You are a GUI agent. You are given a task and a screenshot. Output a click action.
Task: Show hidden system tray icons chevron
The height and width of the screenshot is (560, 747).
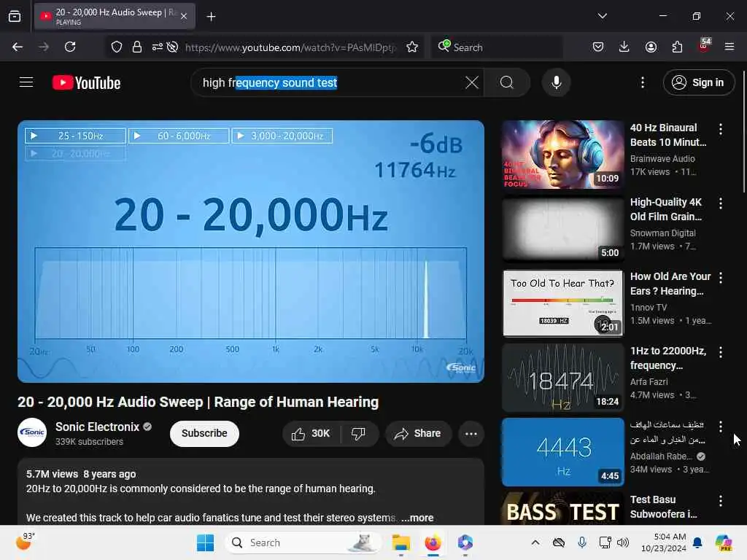[535, 542]
